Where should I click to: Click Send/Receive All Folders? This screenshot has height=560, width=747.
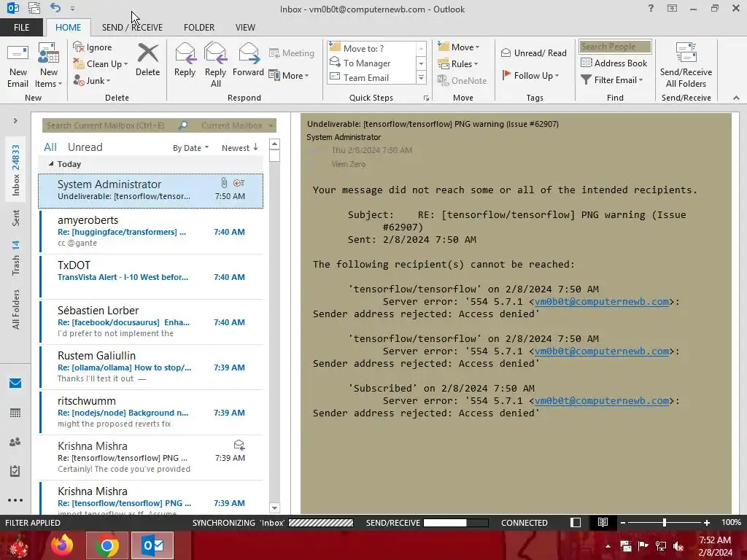coord(686,66)
